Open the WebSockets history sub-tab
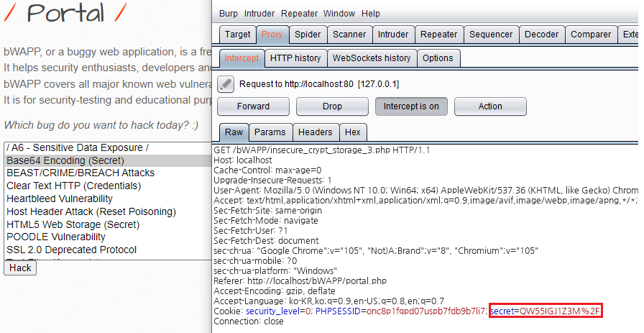 click(x=372, y=58)
